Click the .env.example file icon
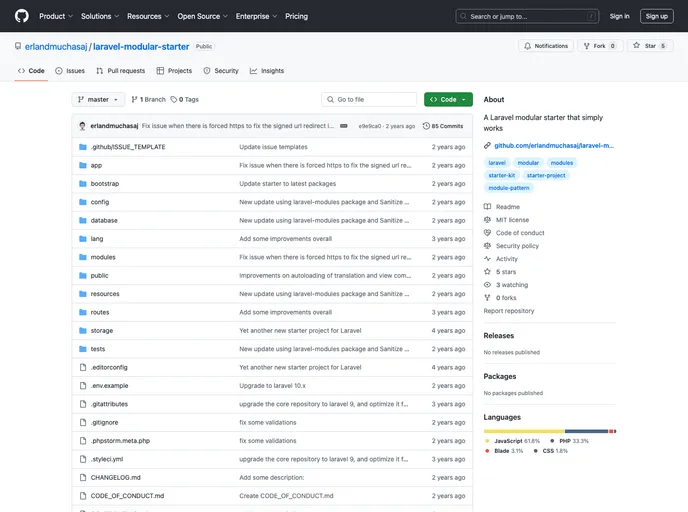Viewport: 688px width, 512px height. pyautogui.click(x=82, y=386)
